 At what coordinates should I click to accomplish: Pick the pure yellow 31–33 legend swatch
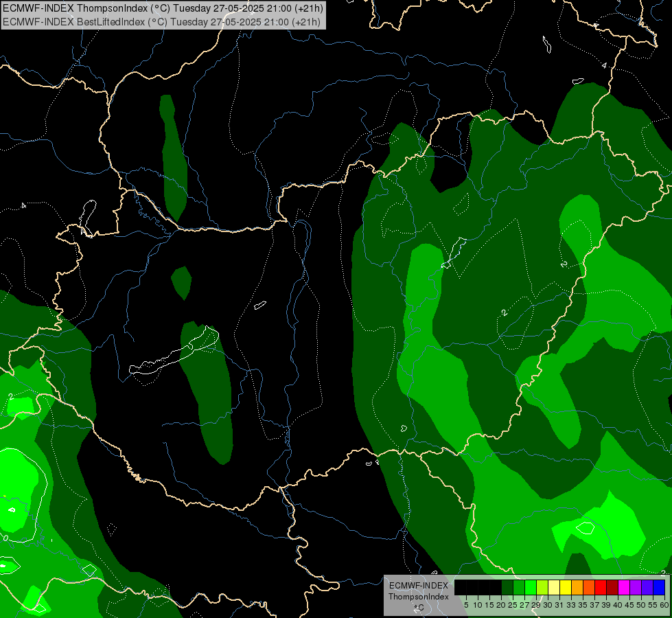pyautogui.click(x=566, y=587)
